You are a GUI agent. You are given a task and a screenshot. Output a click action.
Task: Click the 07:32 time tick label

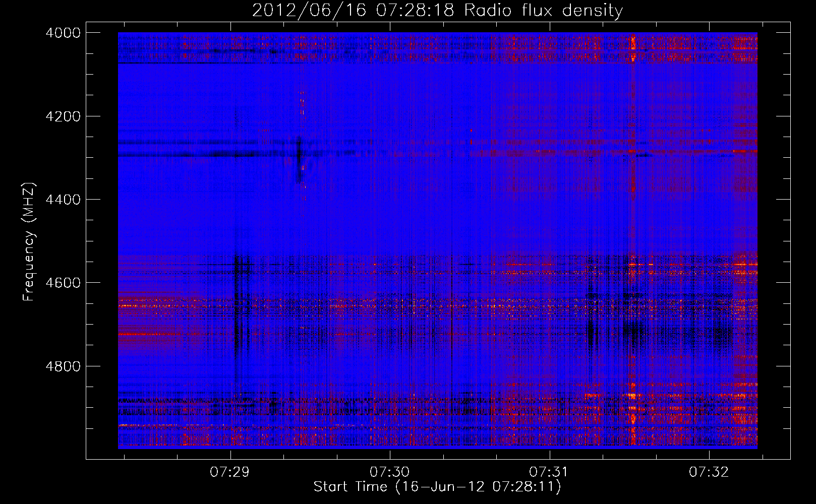pyautogui.click(x=709, y=472)
